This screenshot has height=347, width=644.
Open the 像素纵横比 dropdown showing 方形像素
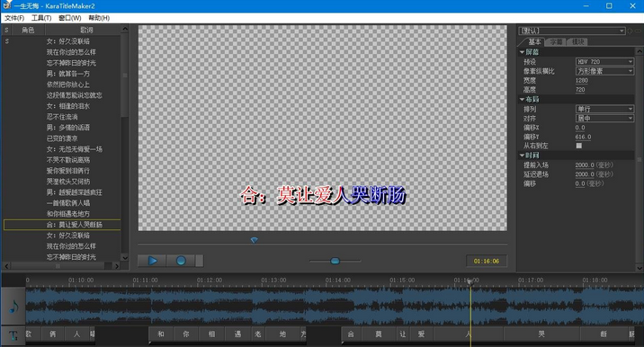(604, 71)
